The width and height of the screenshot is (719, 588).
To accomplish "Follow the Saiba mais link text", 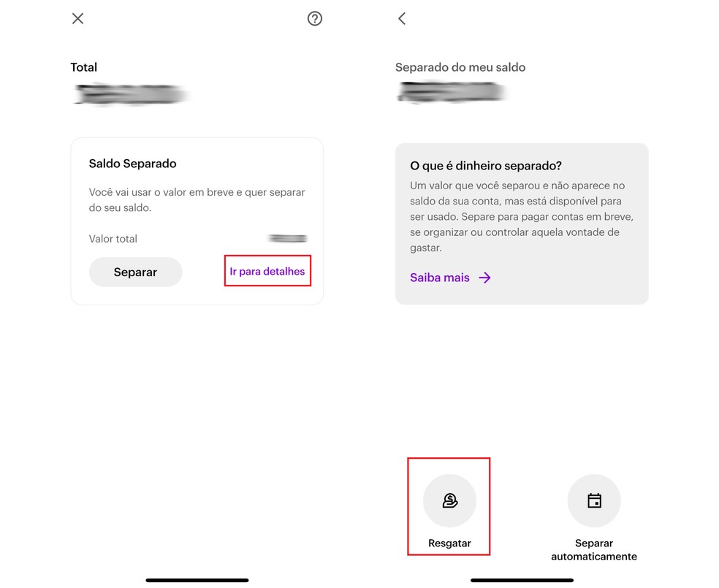I will [x=440, y=278].
